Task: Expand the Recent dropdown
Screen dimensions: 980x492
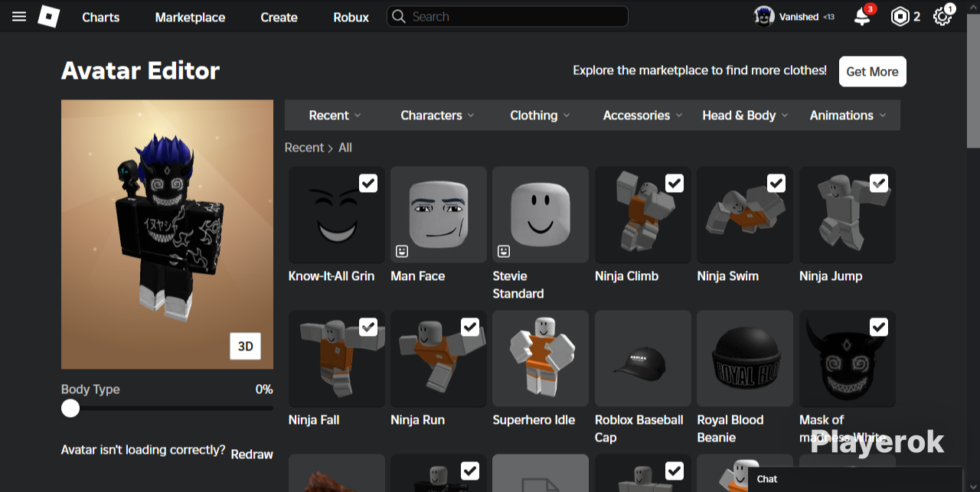Action: 335,116
